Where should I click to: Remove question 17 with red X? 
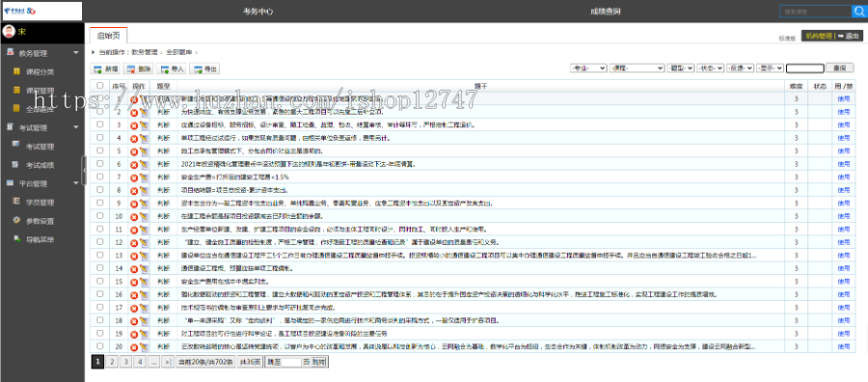133,308
